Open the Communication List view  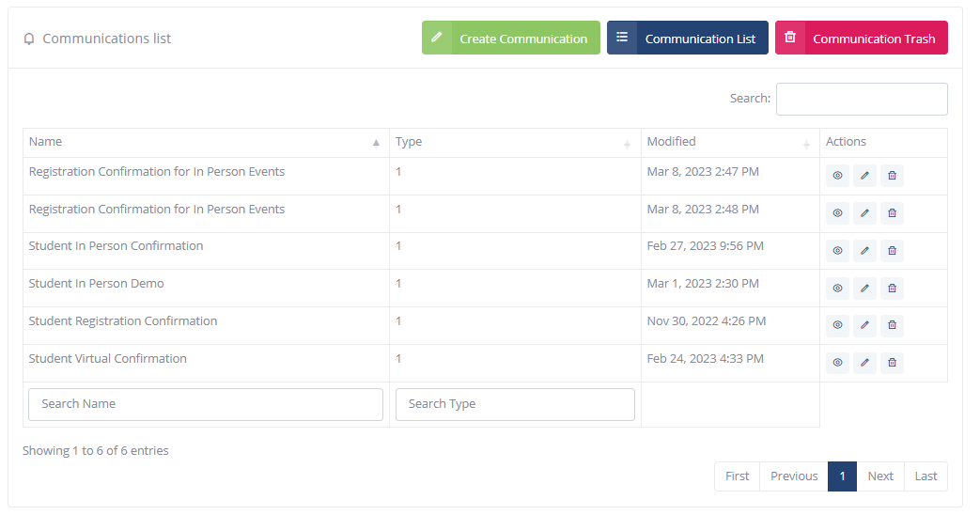tap(688, 39)
